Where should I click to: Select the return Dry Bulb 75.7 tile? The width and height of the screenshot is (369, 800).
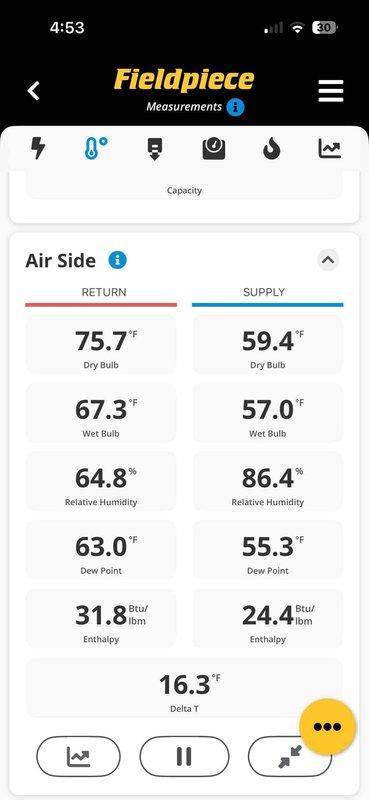[x=101, y=344]
